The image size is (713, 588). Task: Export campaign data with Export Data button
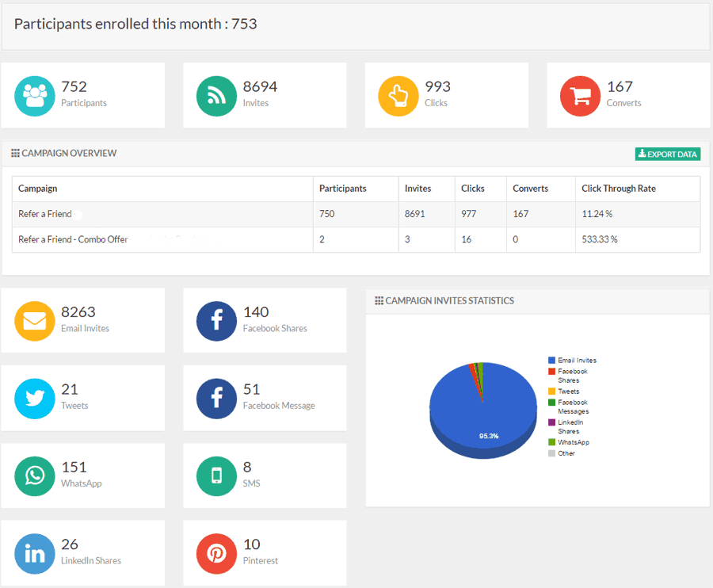point(668,155)
